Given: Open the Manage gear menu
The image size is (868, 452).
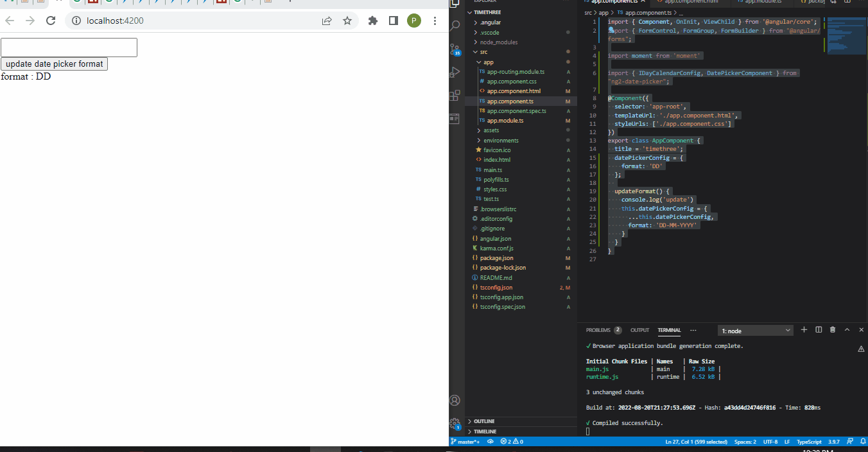Looking at the screenshot, I should pyautogui.click(x=455, y=424).
